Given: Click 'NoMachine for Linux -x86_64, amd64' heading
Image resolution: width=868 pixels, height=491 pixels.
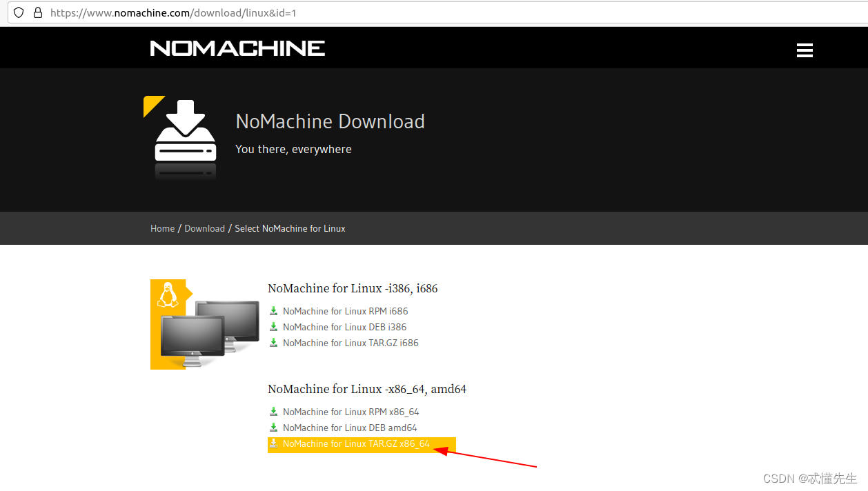Looking at the screenshot, I should click(367, 389).
